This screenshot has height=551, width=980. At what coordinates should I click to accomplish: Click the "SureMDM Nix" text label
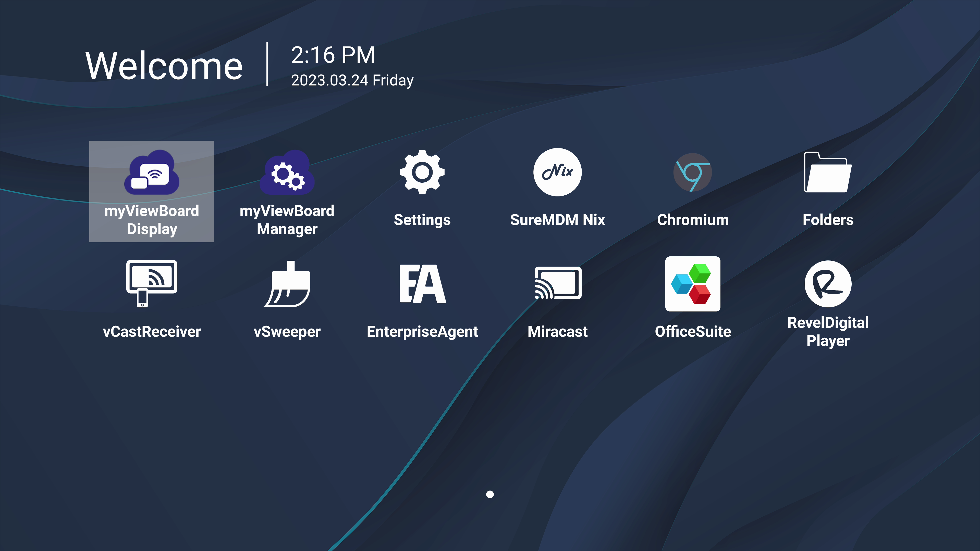coord(557,220)
